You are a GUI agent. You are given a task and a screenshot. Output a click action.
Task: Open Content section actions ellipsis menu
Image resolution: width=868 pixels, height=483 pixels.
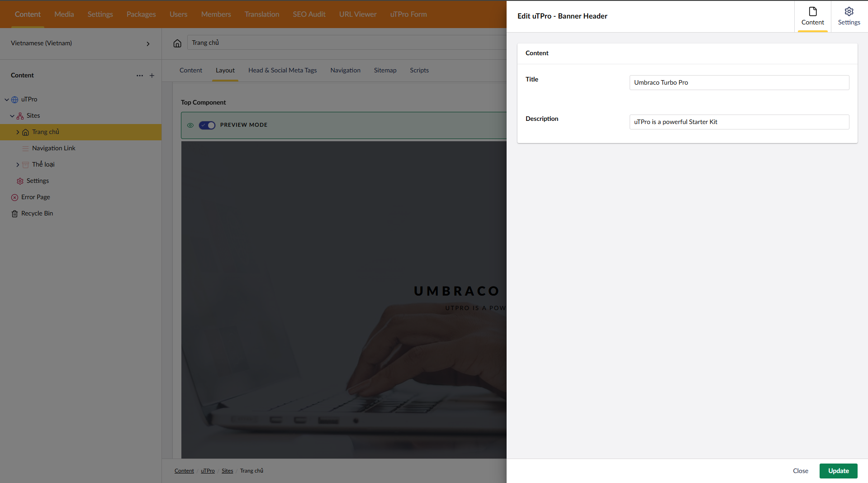tap(140, 76)
